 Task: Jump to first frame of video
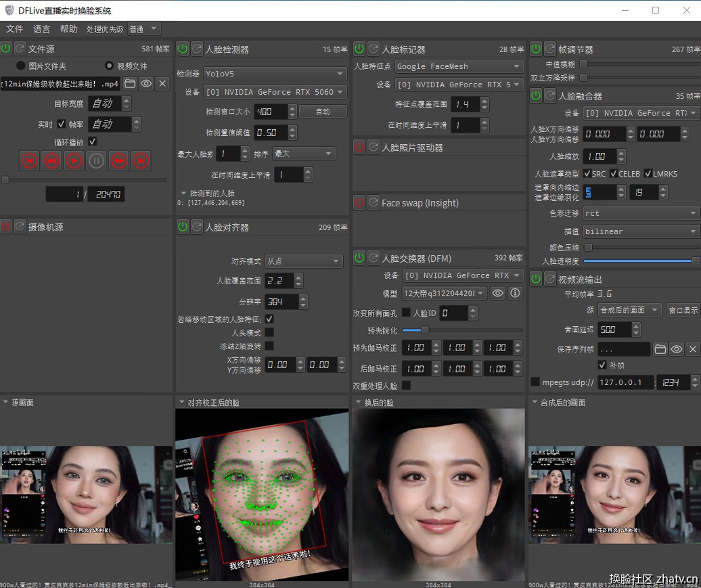30,160
